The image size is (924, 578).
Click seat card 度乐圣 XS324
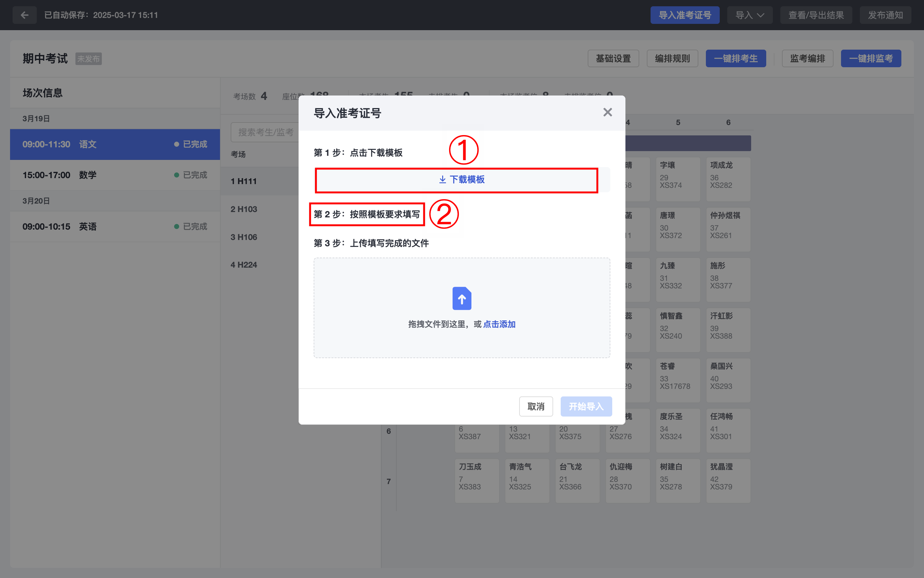678,430
